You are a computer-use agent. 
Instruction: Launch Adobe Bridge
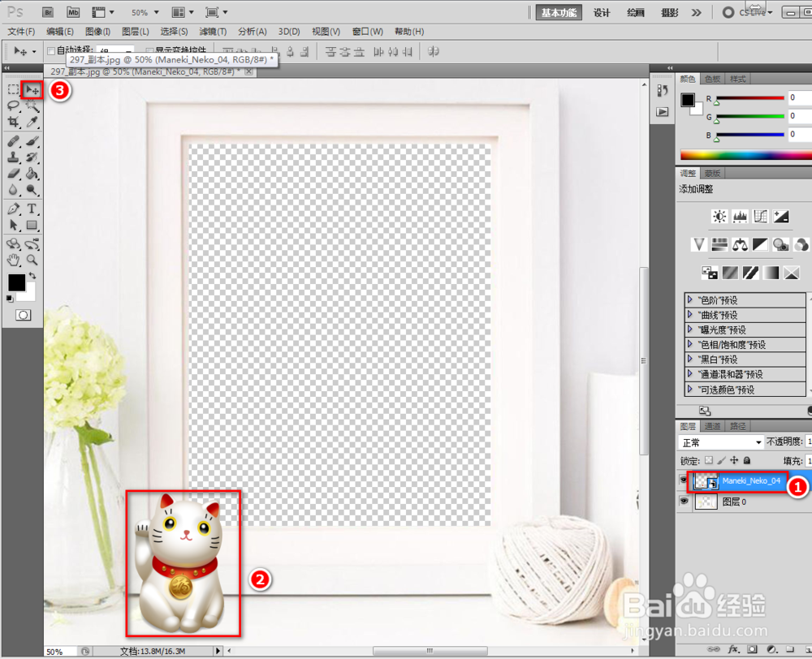coord(48,12)
